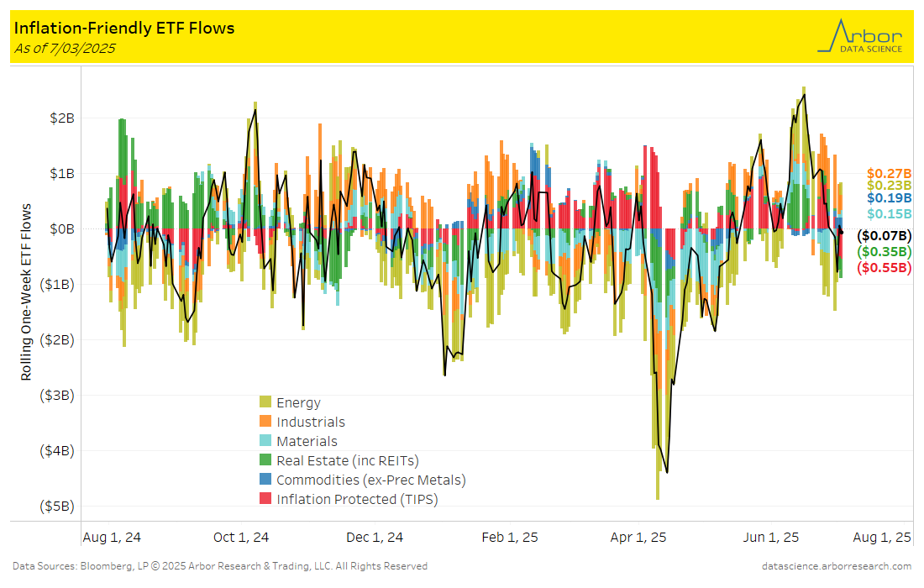Select the Materials legend swatch
This screenshot has width=924, height=588.
[265, 441]
